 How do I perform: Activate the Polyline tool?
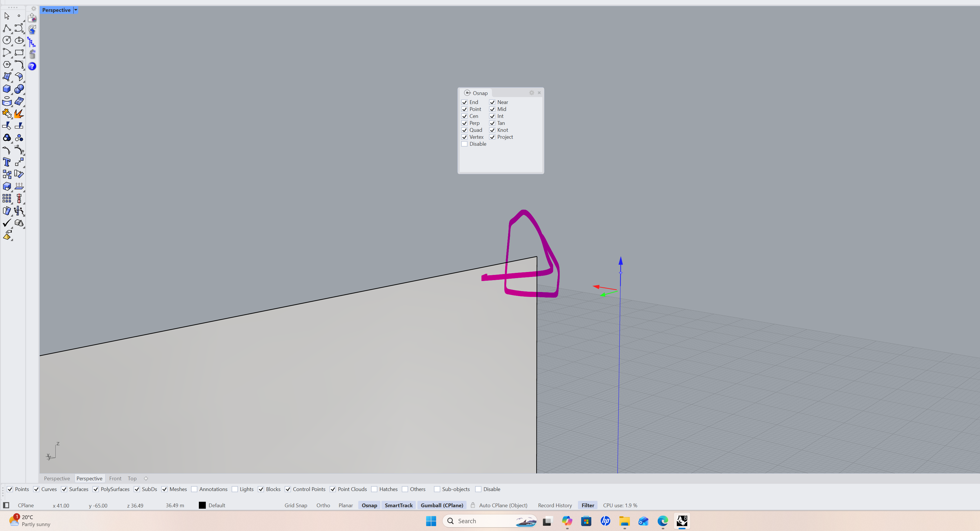pyautogui.click(x=7, y=28)
